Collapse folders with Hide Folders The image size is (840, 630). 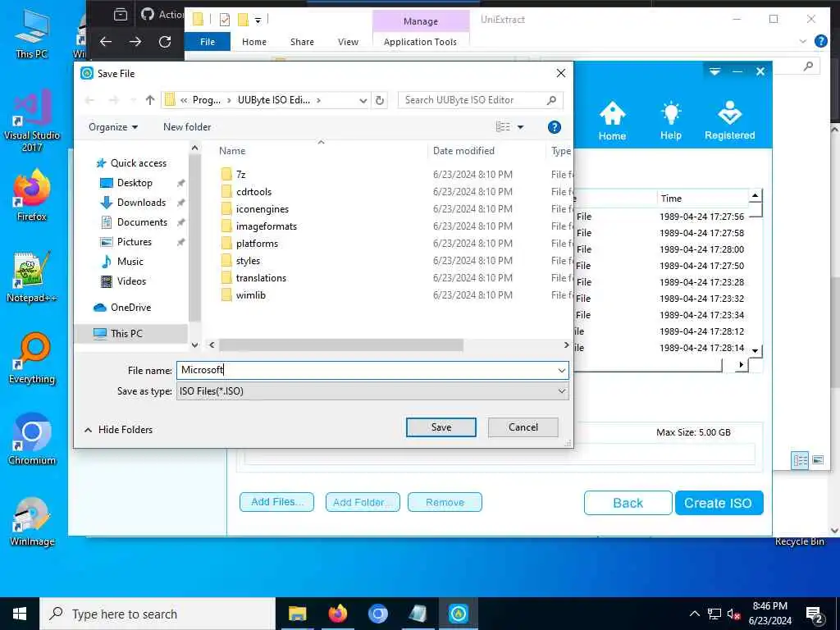tap(118, 430)
